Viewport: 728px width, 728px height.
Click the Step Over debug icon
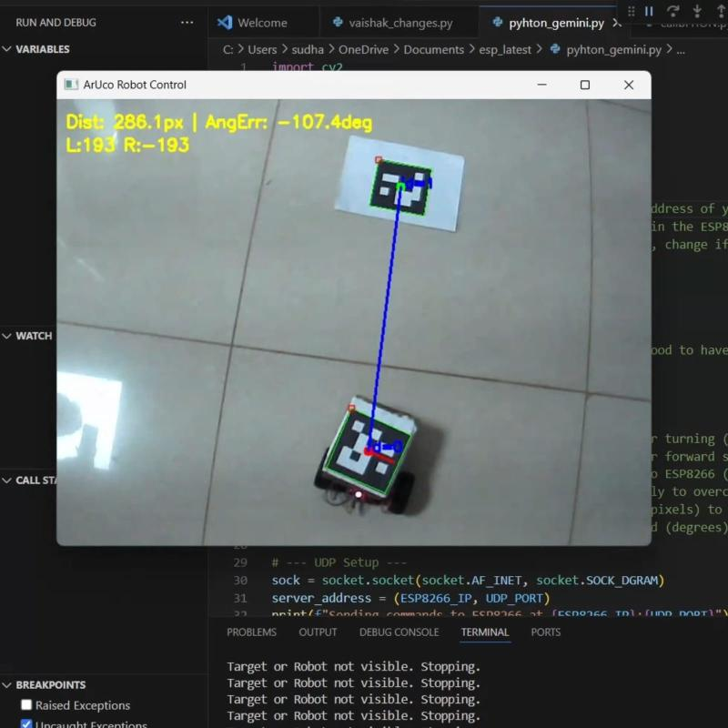click(x=672, y=11)
